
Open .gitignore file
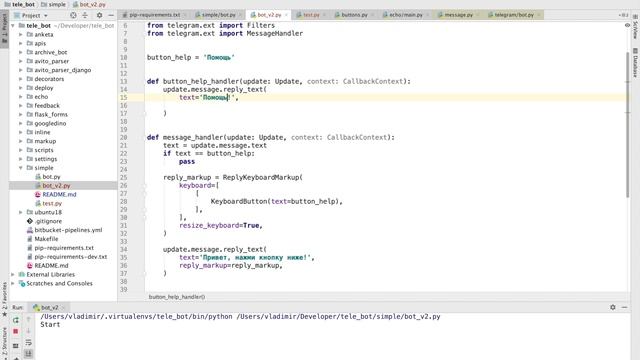click(48, 221)
